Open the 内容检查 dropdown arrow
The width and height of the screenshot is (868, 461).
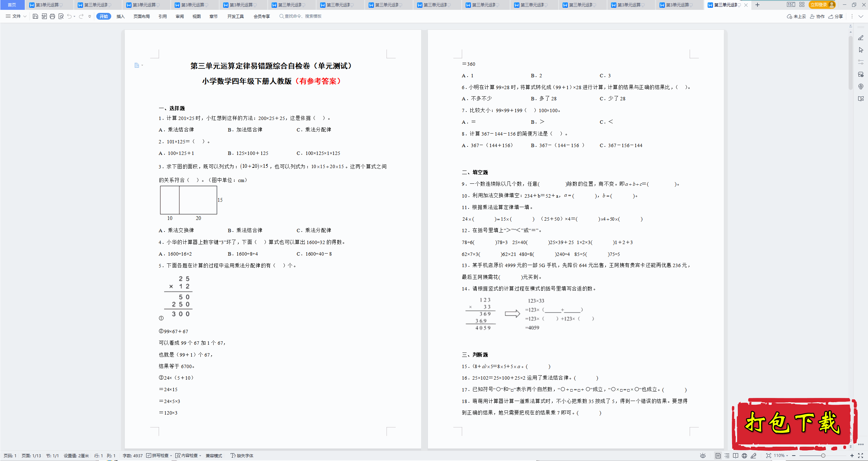[200, 456]
